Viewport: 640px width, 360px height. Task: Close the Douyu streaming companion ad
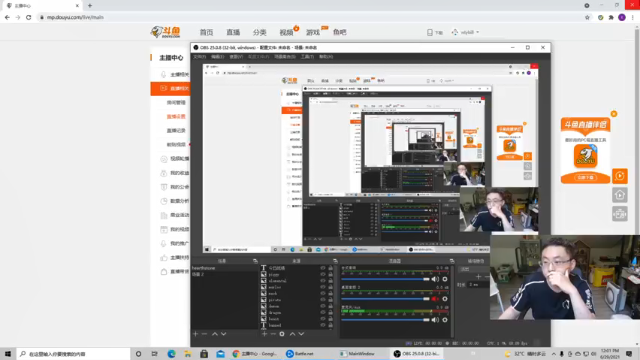pos(613,114)
